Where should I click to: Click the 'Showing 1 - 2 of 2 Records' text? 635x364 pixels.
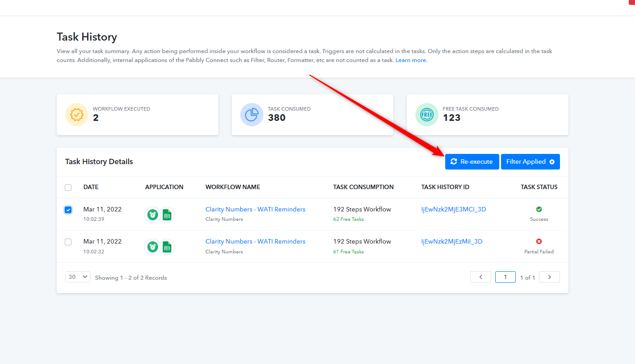click(131, 277)
